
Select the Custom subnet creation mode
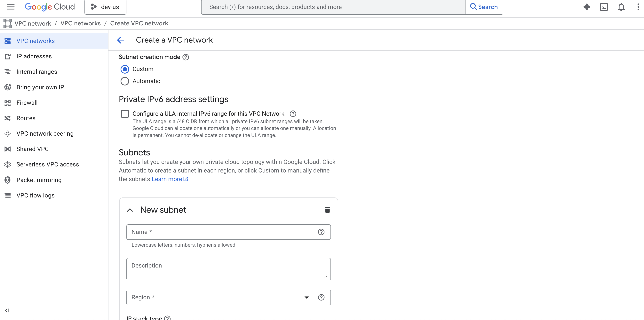click(125, 69)
